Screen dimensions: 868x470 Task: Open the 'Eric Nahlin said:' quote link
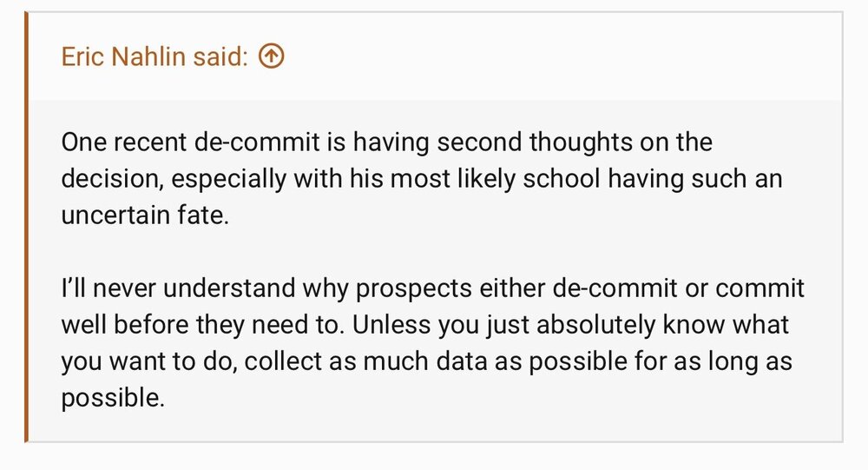(156, 57)
